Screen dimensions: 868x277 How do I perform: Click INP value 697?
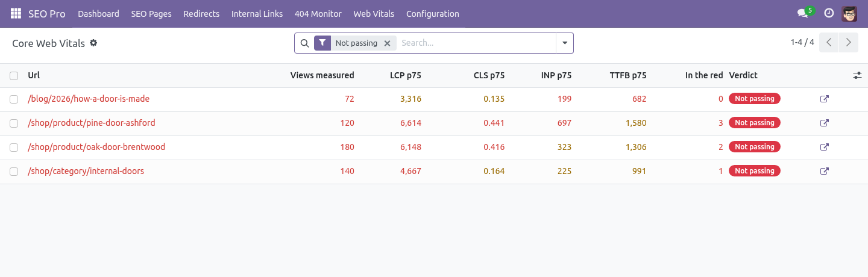point(565,123)
